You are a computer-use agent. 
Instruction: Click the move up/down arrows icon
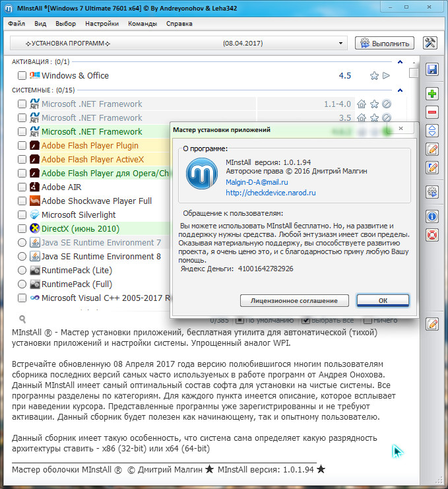point(432,131)
